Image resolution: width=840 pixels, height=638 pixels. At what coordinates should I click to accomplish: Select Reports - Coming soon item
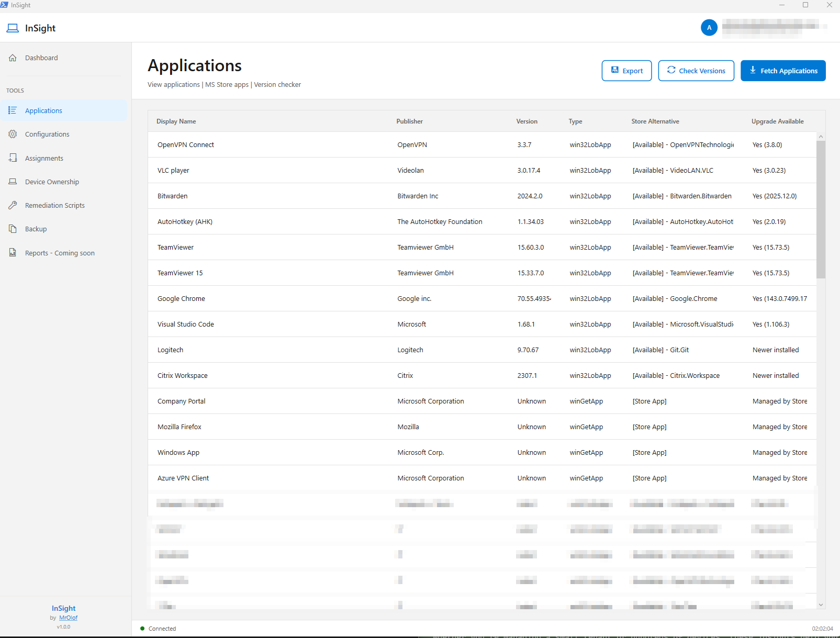tap(63, 253)
